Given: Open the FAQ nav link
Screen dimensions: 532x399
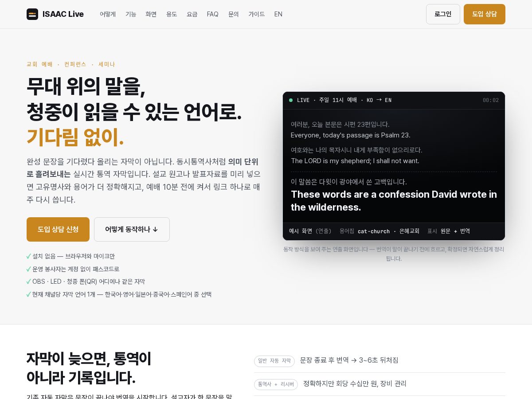Looking at the screenshot, I should point(213,14).
